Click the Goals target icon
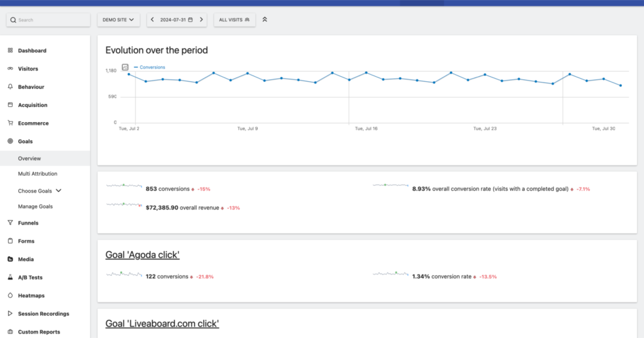 10,142
